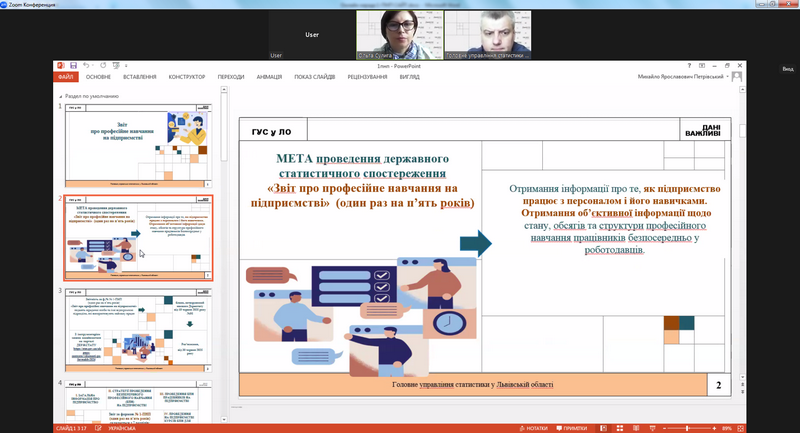Click the Save icon in Quick Access Toolbar
The height and width of the screenshot is (433, 800).
point(72,66)
